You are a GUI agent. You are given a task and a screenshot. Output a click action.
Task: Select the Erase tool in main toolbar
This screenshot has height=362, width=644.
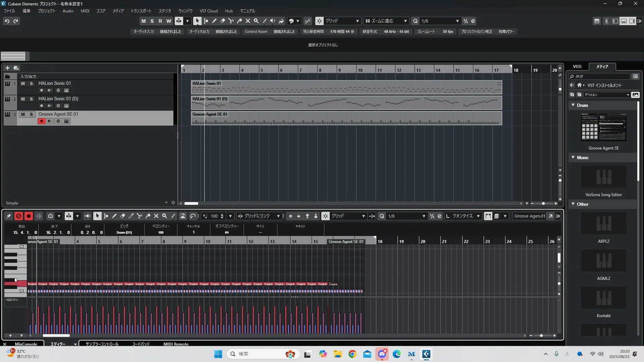[223, 21]
